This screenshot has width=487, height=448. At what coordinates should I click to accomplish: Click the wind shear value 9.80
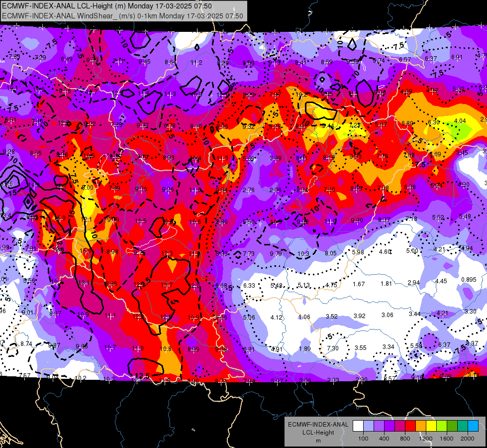[x=357, y=221]
